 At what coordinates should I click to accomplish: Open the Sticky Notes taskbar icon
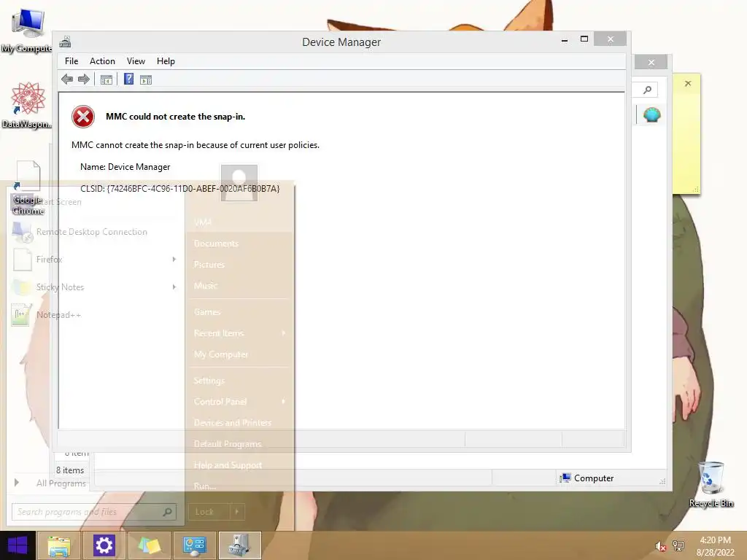149,545
